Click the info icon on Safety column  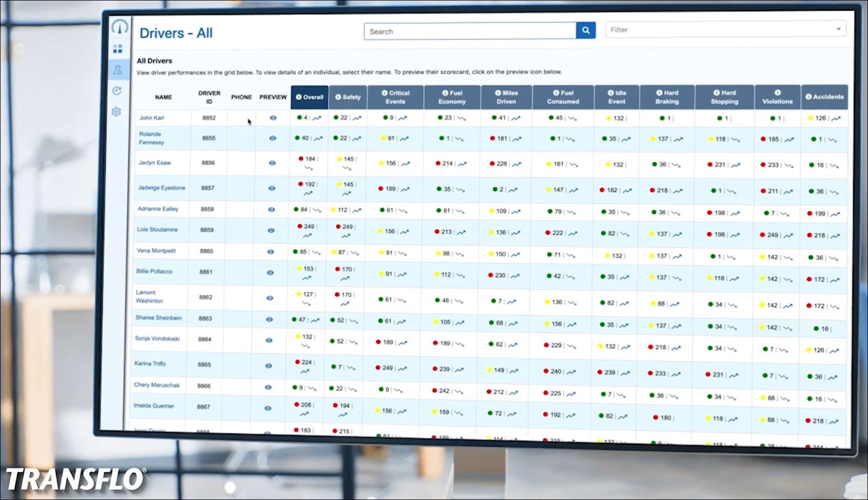click(338, 97)
